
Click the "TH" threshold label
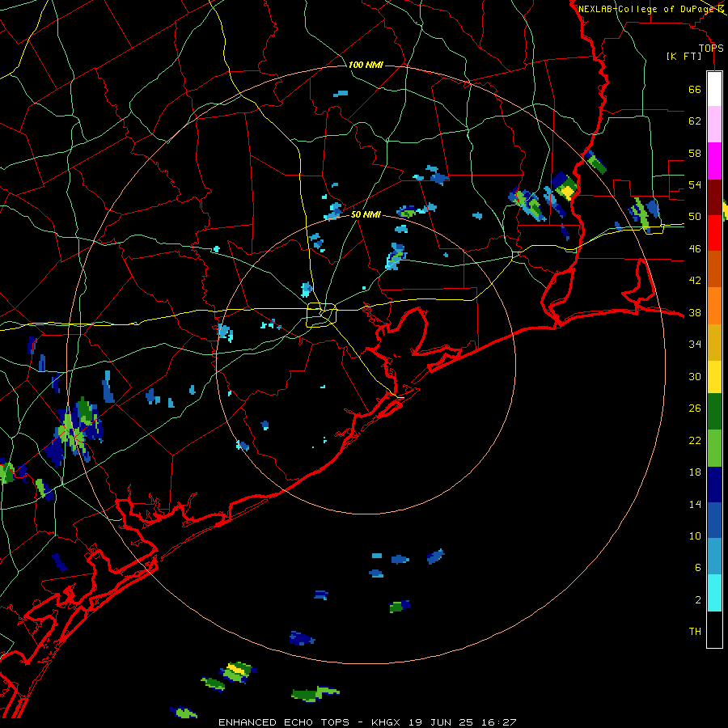pyautogui.click(x=695, y=632)
